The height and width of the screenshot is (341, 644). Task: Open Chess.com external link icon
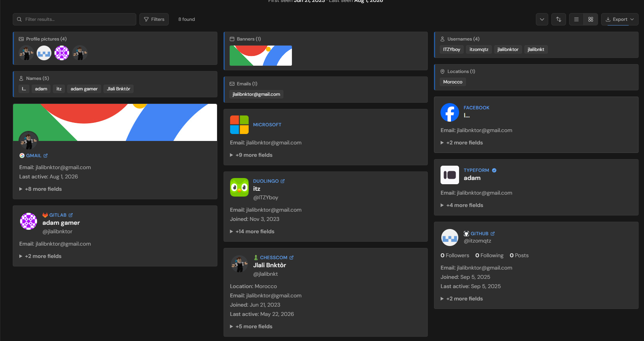coord(291,258)
